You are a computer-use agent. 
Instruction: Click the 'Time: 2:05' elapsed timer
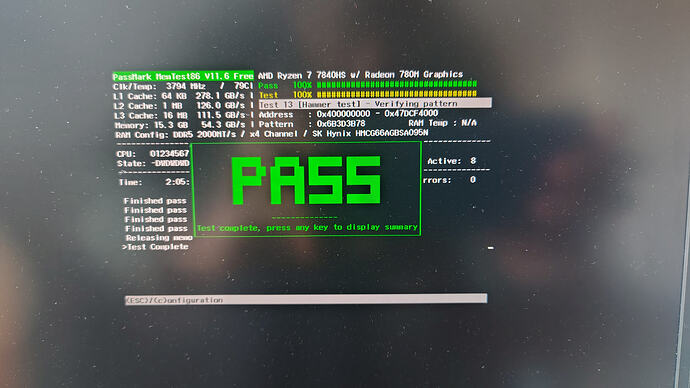point(154,182)
